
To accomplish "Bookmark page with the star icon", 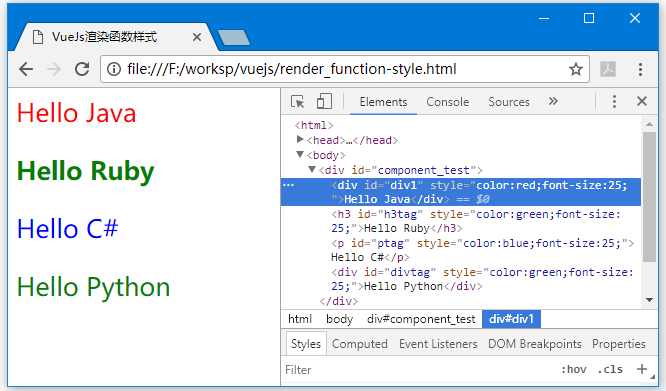I will point(576,69).
